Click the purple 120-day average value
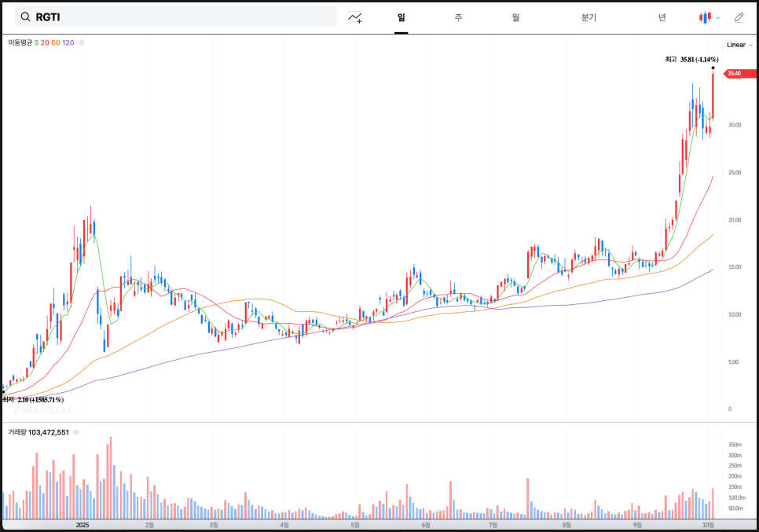The height and width of the screenshot is (532, 759). coord(68,42)
